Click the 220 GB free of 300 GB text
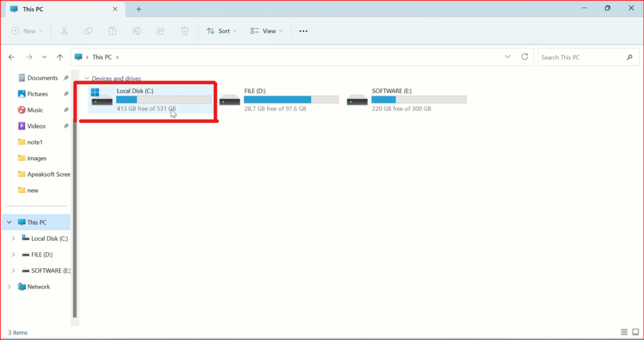Screen dimensions: 644x340 coord(401,109)
